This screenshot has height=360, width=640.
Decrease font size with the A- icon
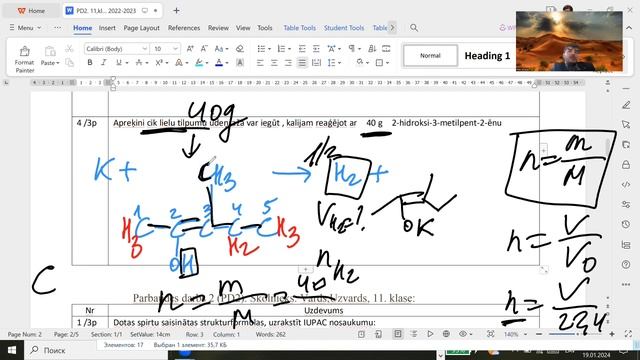[x=204, y=49]
